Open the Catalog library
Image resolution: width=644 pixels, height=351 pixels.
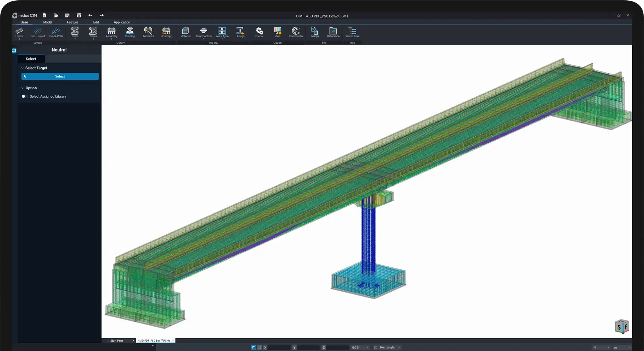coord(130,32)
